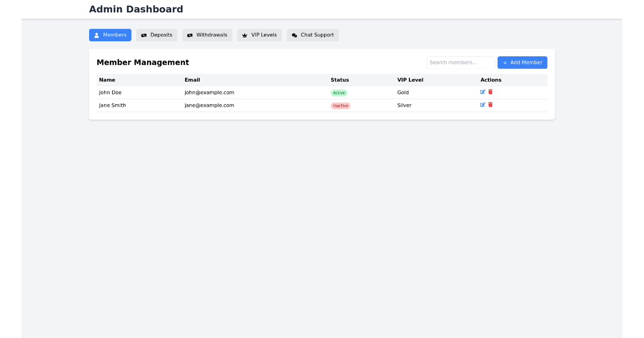Switch to the Deposits tab

click(x=157, y=35)
